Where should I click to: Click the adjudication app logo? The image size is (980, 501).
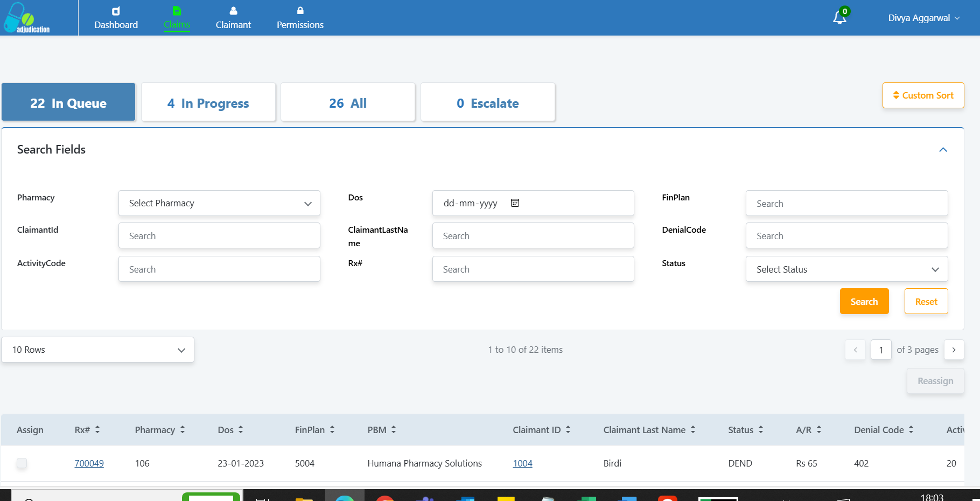click(x=27, y=18)
